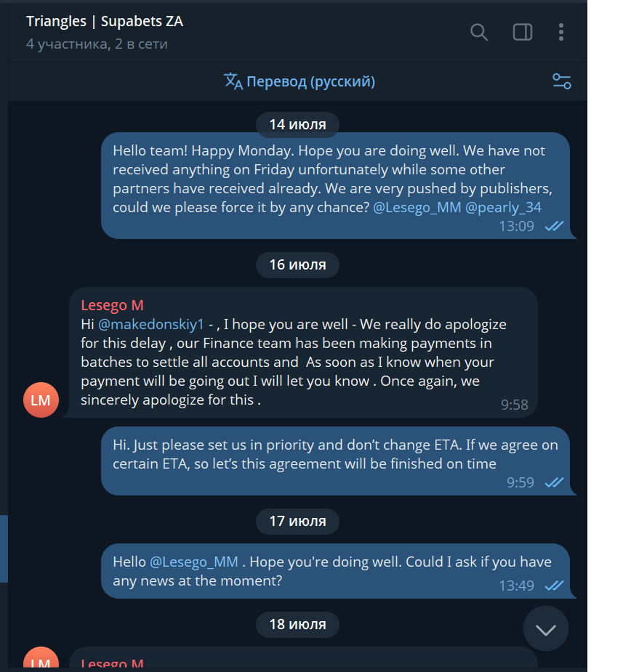Click the 14 июля date badge

[x=297, y=124]
